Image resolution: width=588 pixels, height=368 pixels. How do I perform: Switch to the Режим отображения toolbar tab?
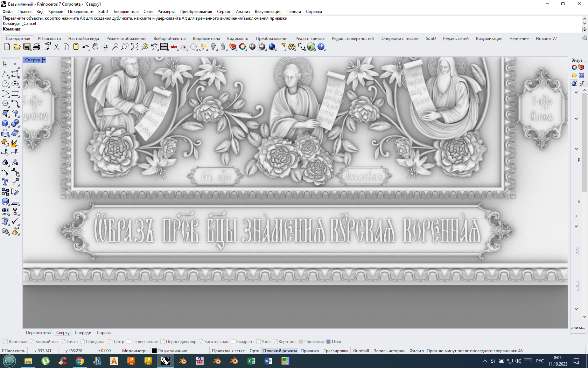pos(126,39)
